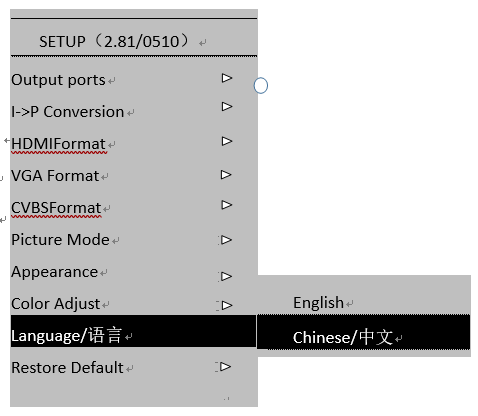This screenshot has width=478, height=416.
Task: Click the circular anchor handle near Output ports
Action: [x=261, y=86]
